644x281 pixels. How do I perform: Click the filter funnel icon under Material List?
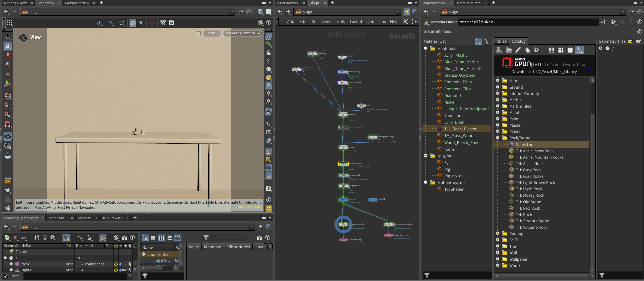[427, 275]
